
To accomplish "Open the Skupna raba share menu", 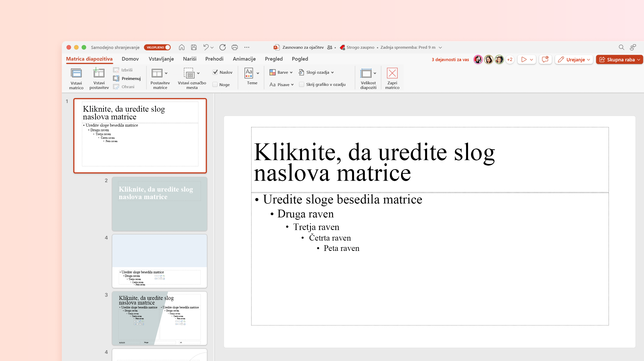I will [619, 60].
